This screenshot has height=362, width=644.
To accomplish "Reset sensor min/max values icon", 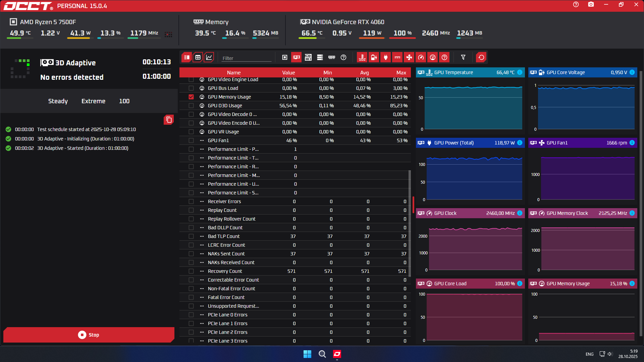I will [481, 57].
